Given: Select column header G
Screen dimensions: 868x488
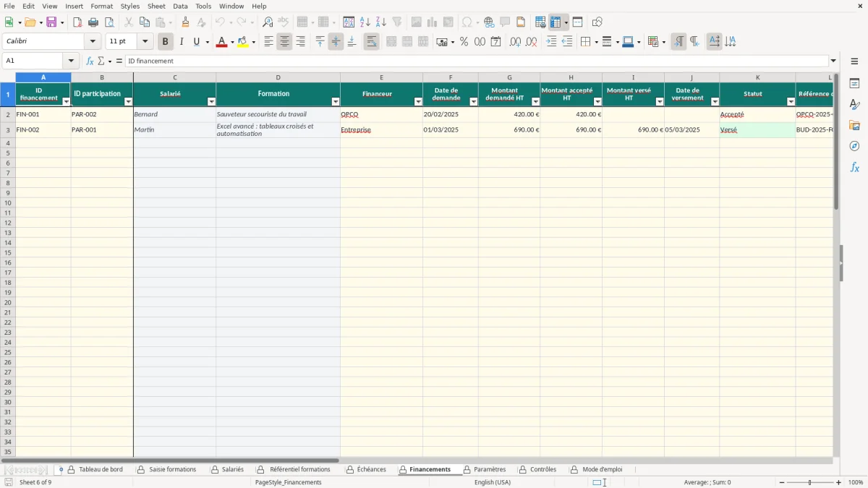Looking at the screenshot, I should tap(509, 77).
